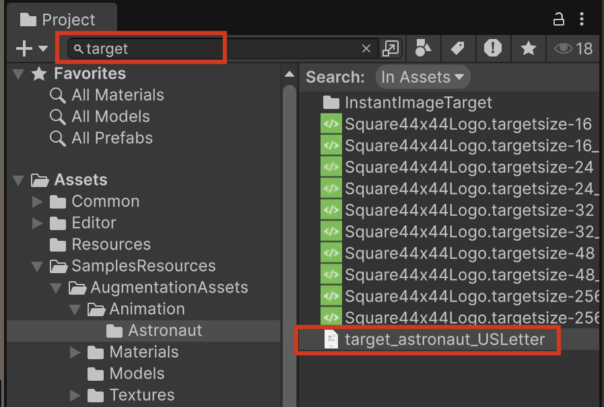Expand the Materials folder

[75, 352]
